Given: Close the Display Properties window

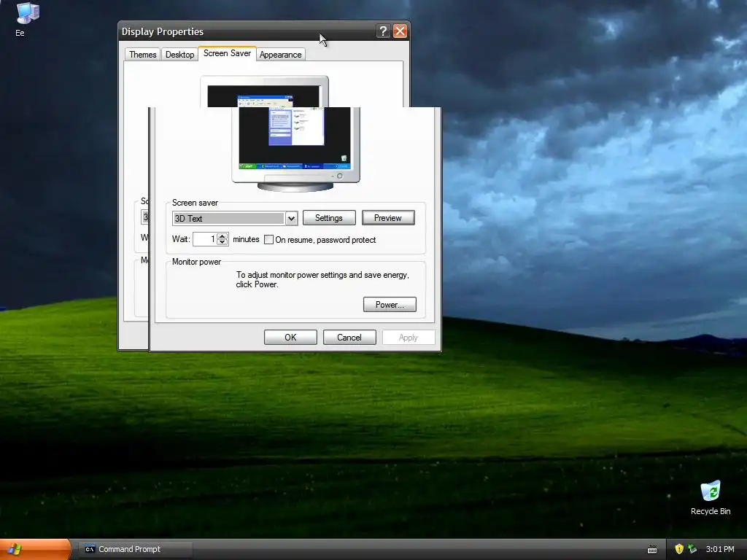Looking at the screenshot, I should click(x=400, y=31).
